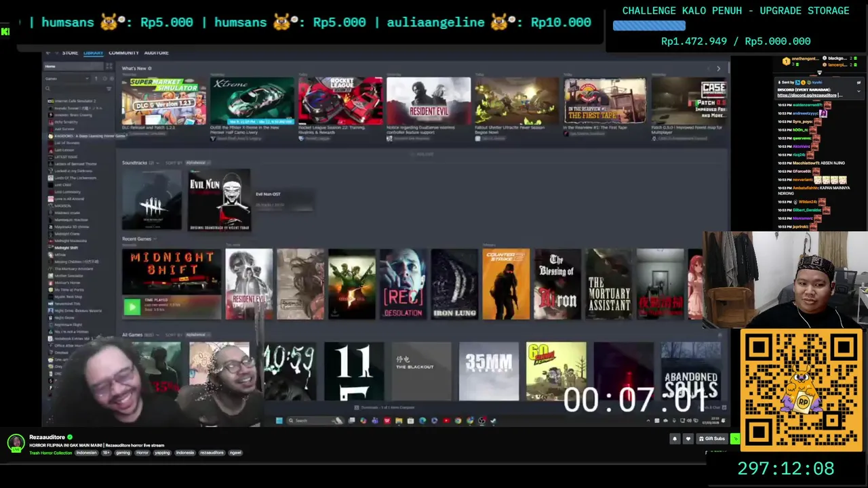Click the KAGIDORO game icon in list

[50, 136]
